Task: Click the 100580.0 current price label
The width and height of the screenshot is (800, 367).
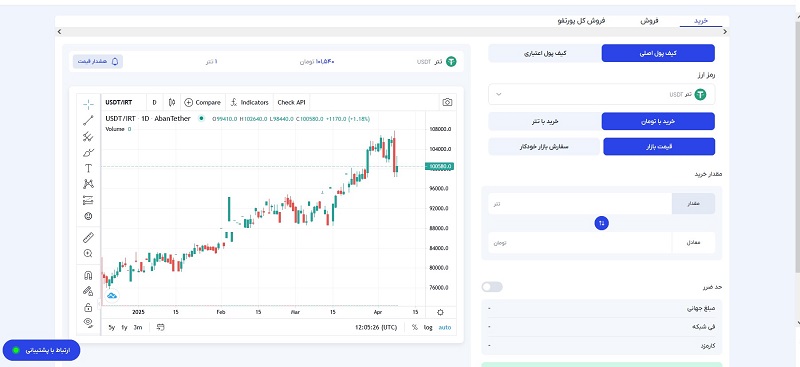Action: [x=439, y=166]
